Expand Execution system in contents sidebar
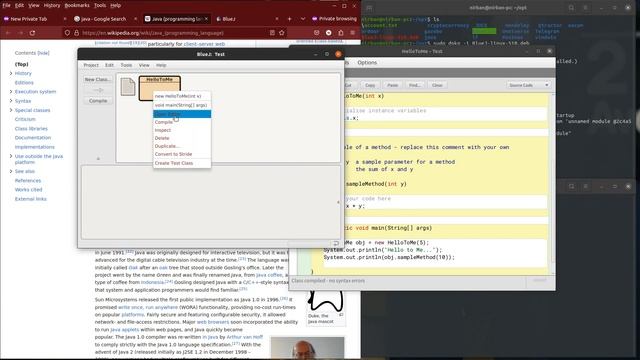 [11, 92]
